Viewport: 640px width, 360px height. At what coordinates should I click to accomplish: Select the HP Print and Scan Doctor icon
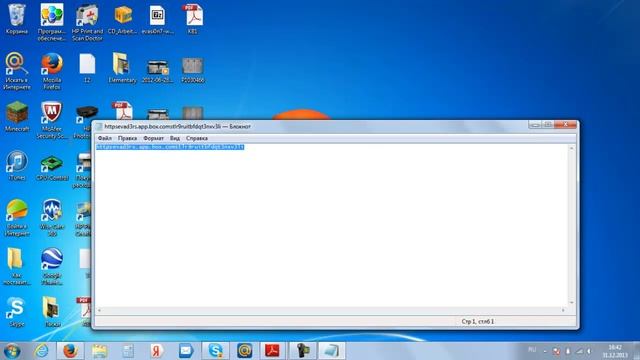[87, 22]
